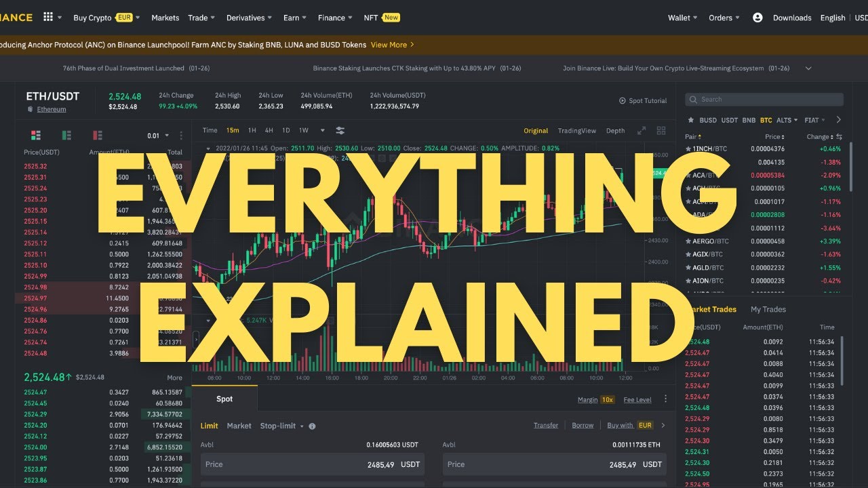The height and width of the screenshot is (488, 868).
Task: Open the multi-chart grid layout icon
Action: (x=661, y=131)
